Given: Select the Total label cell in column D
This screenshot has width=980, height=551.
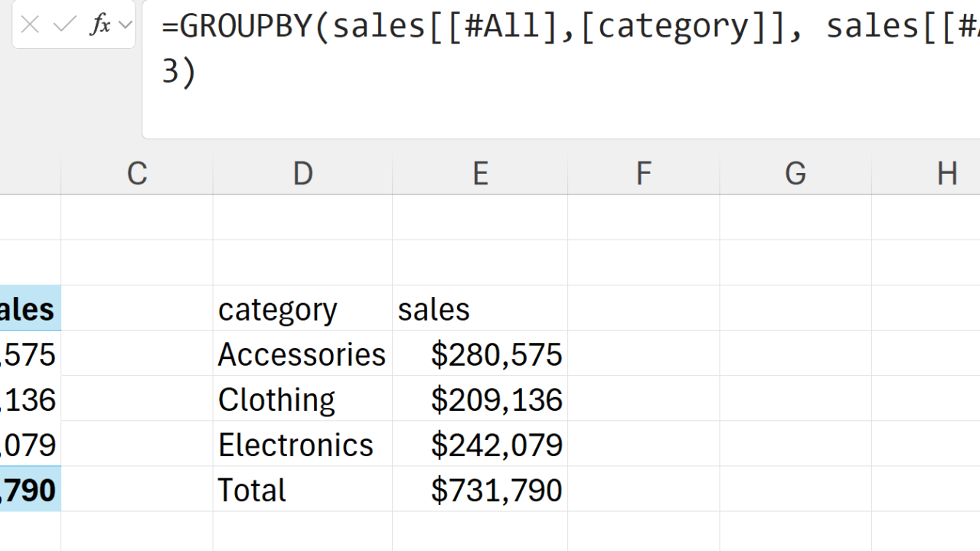Looking at the screenshot, I should click(302, 490).
